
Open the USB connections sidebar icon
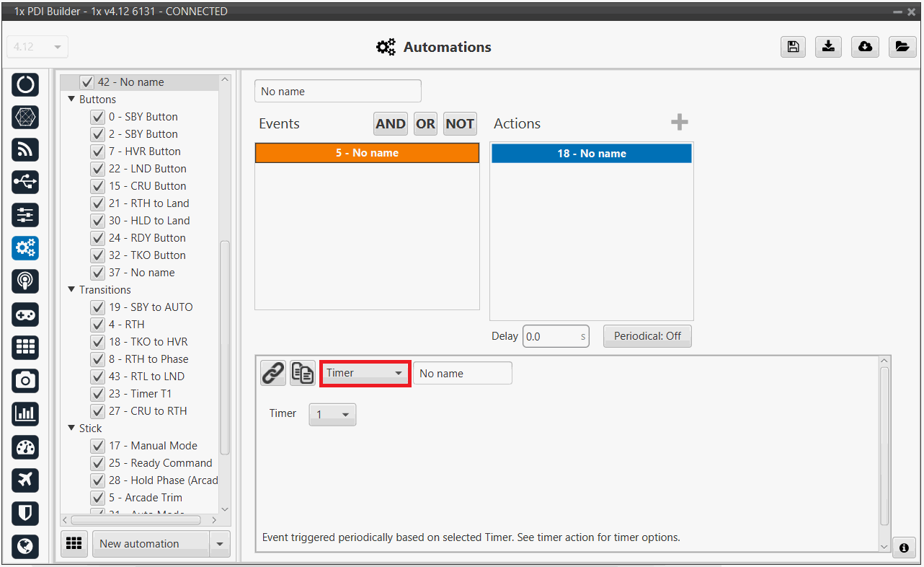click(x=25, y=183)
